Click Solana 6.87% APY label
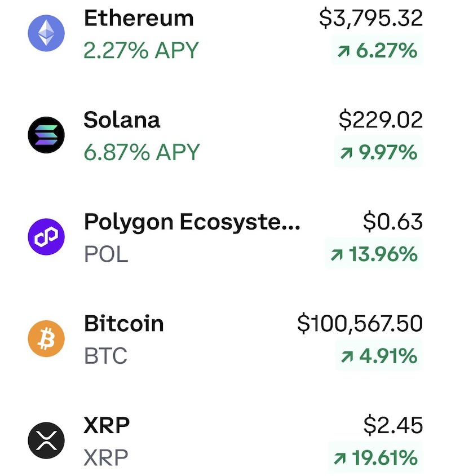Screen dimensions: 451x476 click(x=142, y=152)
